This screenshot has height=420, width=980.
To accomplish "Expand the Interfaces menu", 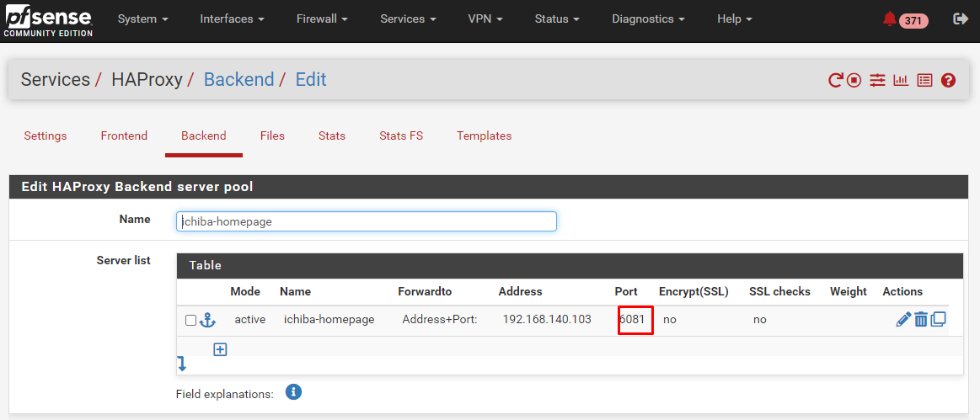I will (x=233, y=19).
